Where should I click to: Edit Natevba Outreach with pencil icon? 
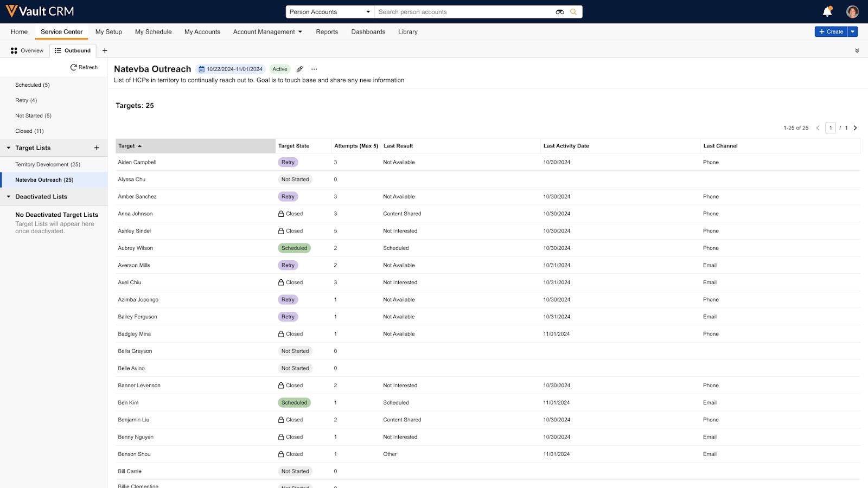(299, 69)
